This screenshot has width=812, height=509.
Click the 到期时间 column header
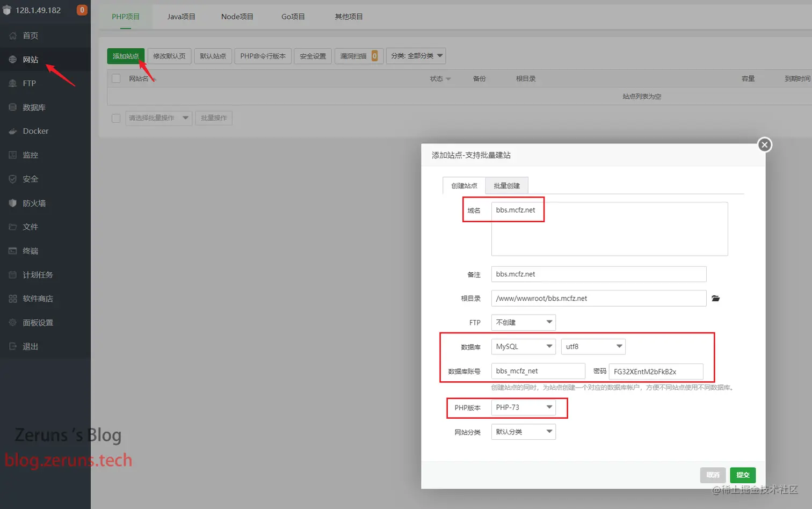click(x=798, y=79)
